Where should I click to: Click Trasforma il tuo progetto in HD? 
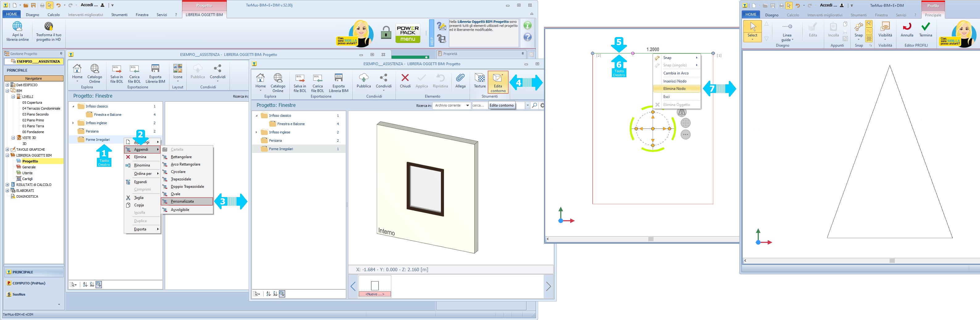point(48,31)
